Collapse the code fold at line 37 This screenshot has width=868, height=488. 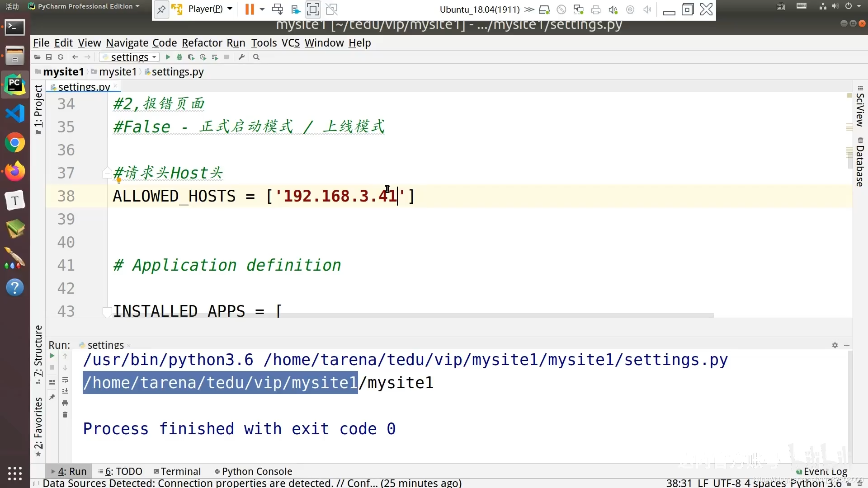point(107,173)
